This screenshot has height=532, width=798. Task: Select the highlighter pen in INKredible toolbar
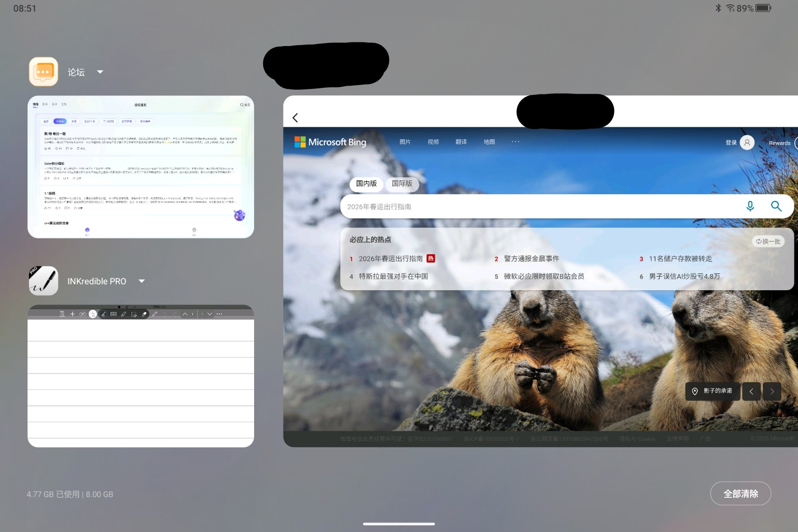point(123,314)
